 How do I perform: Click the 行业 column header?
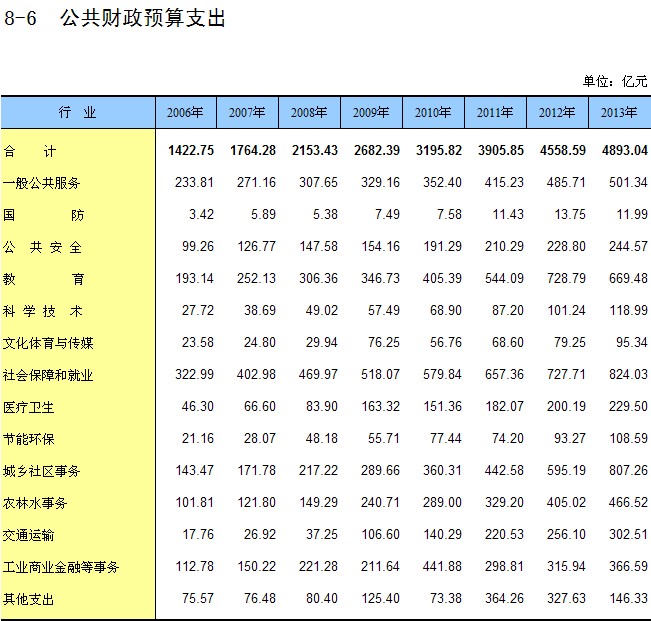pos(78,112)
